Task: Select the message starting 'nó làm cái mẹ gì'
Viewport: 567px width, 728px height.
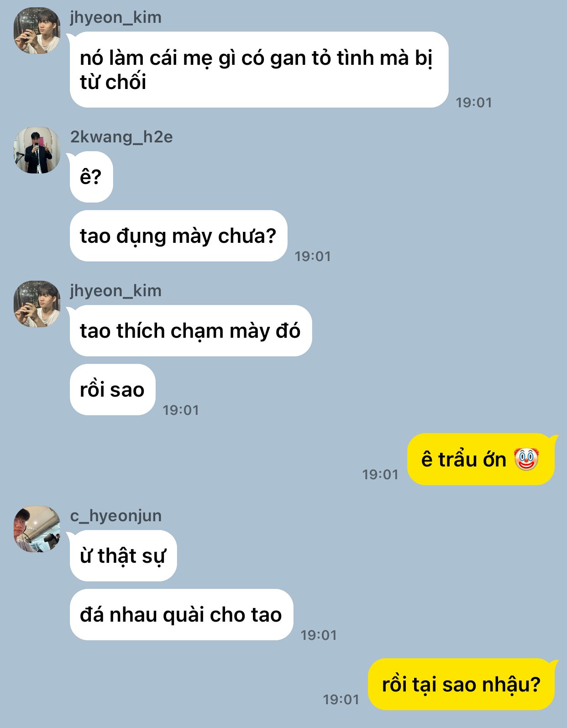Action: tap(259, 70)
